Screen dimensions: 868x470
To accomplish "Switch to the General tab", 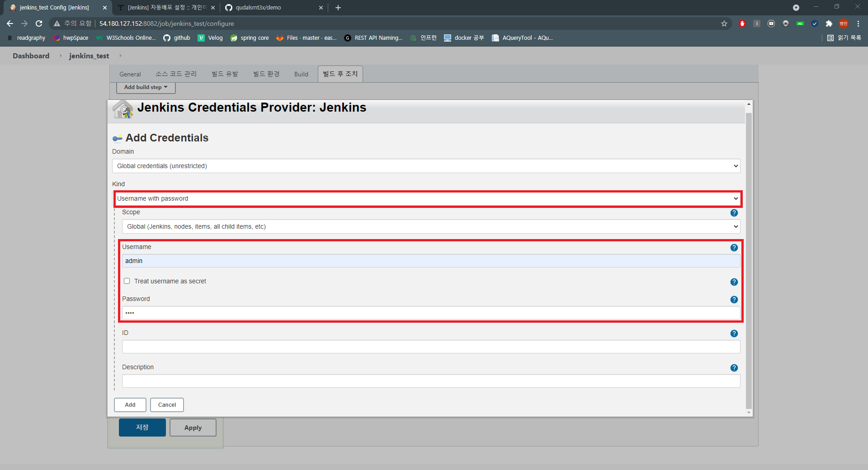I will click(x=130, y=74).
